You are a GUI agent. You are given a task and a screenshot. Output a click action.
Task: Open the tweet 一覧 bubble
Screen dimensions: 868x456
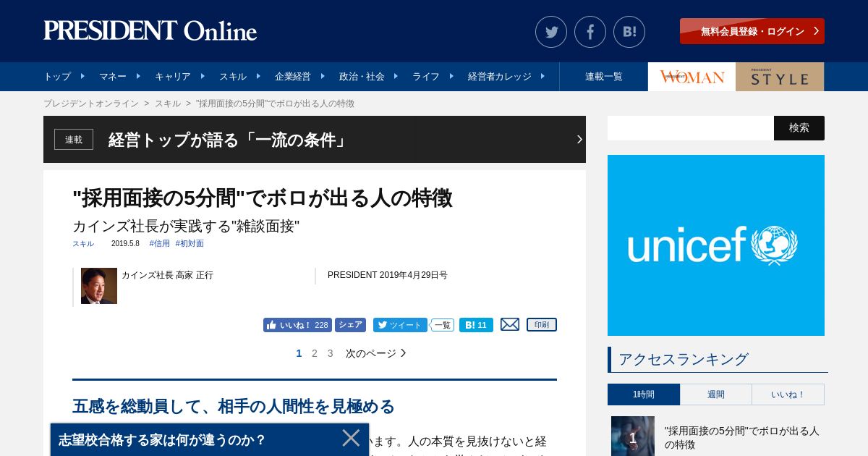442,326
